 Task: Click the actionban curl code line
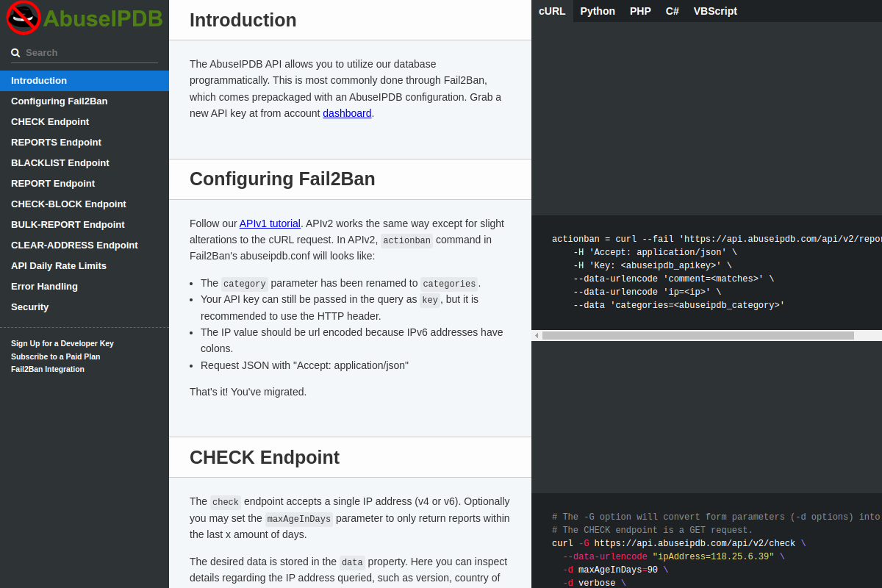[x=717, y=239]
